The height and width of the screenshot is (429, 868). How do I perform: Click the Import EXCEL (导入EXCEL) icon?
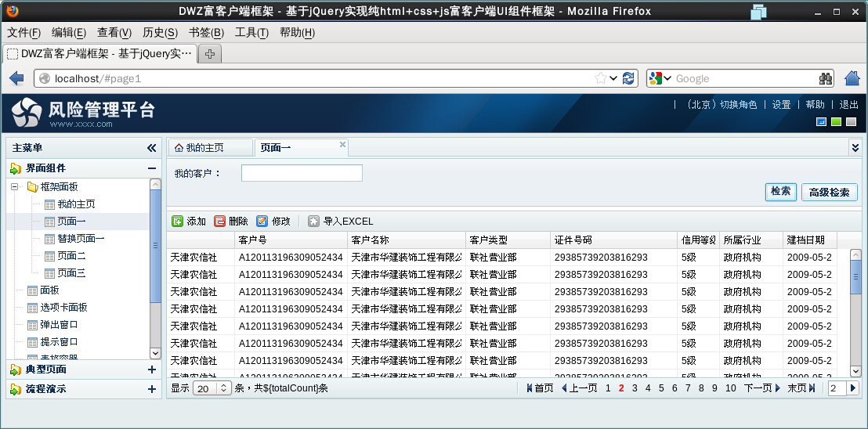tap(314, 221)
